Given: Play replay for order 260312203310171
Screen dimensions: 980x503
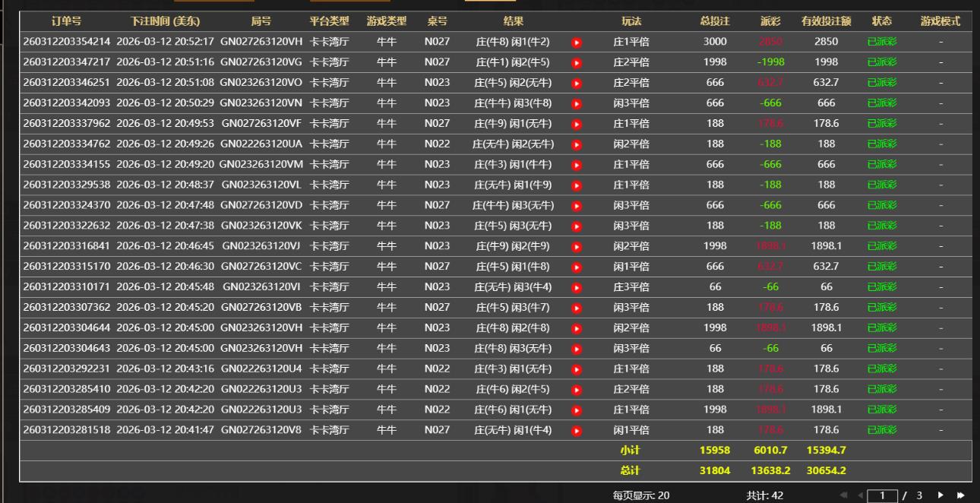Looking at the screenshot, I should pos(576,287).
